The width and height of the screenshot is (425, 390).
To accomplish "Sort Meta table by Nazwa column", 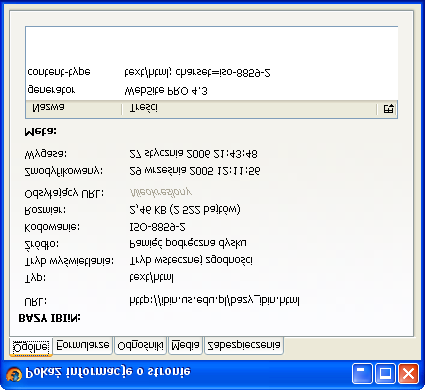I will (x=73, y=108).
